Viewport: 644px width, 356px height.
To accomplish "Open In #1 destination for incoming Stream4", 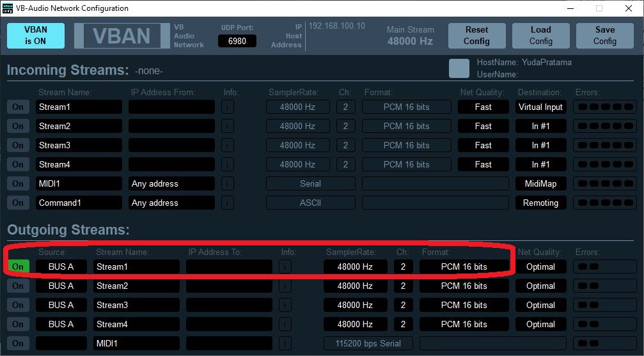I will [540, 164].
